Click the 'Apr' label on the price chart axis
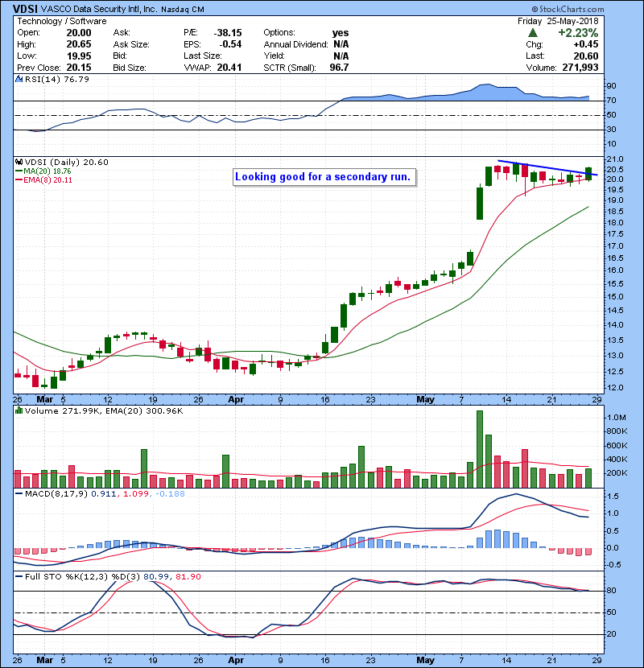The image size is (644, 668). click(x=236, y=399)
